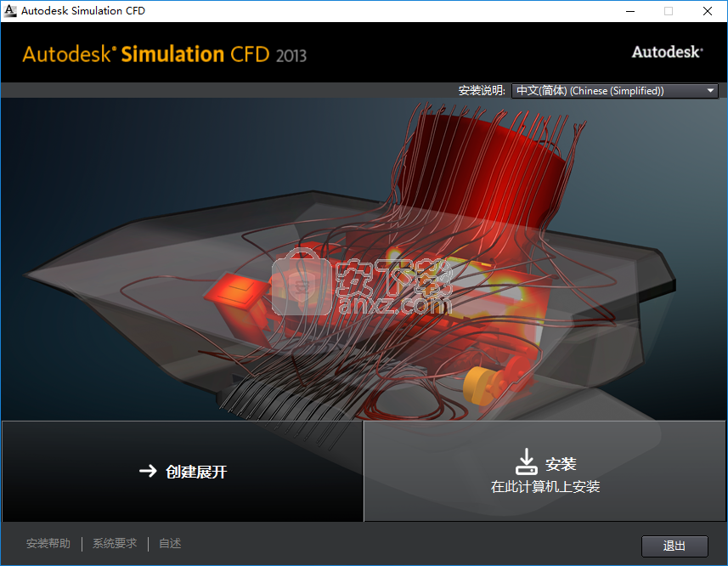Click the Autodesk app icon in title bar

tap(9, 11)
